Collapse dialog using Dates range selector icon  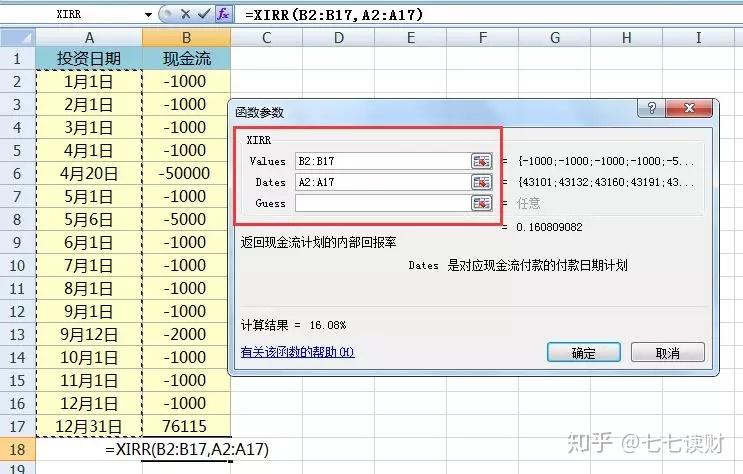(x=481, y=182)
